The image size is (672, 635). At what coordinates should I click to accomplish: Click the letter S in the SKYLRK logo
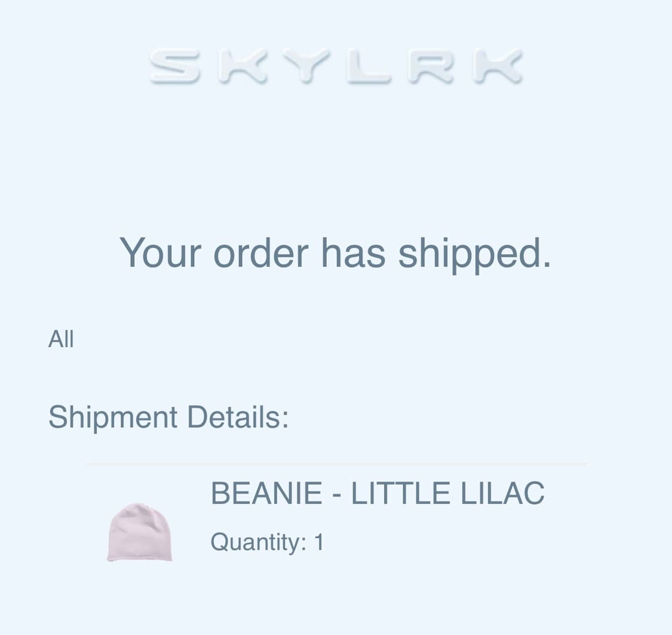click(x=174, y=66)
